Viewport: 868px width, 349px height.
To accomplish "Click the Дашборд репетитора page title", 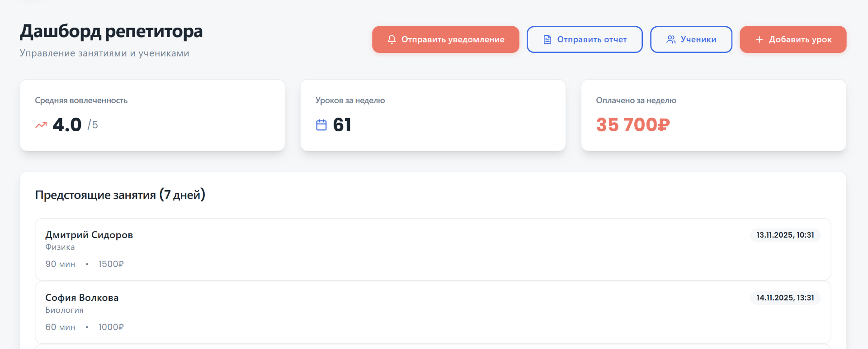I will (111, 31).
